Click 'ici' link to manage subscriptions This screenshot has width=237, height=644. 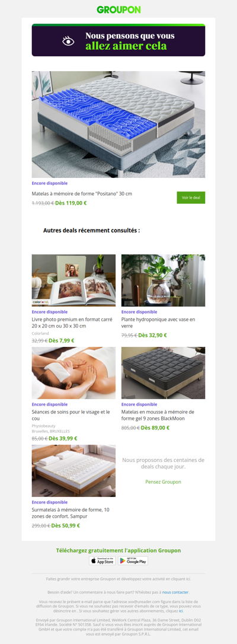tap(181, 611)
